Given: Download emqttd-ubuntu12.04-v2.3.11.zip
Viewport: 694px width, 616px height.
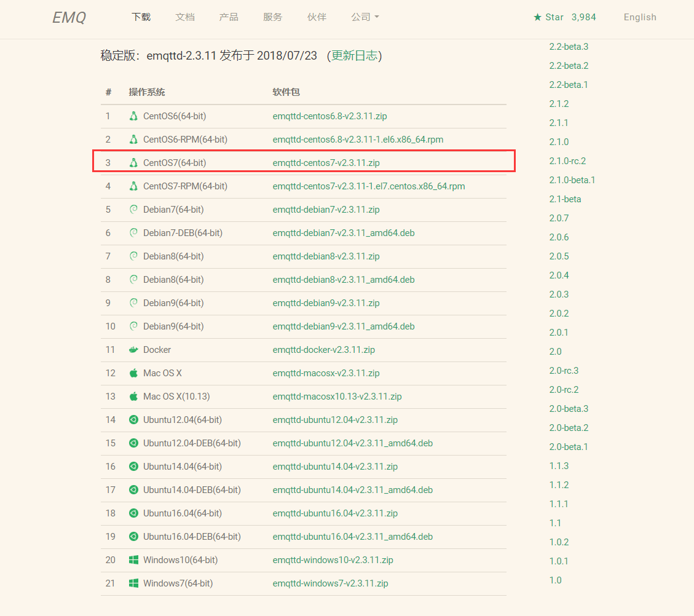Looking at the screenshot, I should coord(335,420).
